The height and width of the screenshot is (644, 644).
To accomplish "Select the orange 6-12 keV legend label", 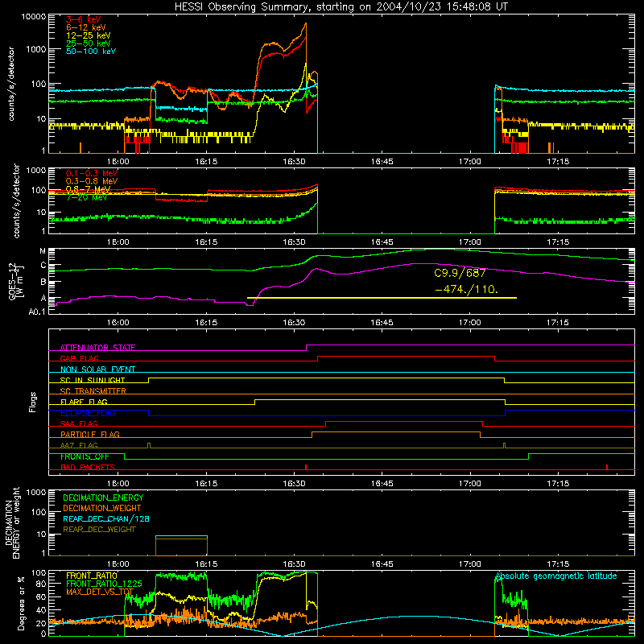I will pyautogui.click(x=86, y=27).
